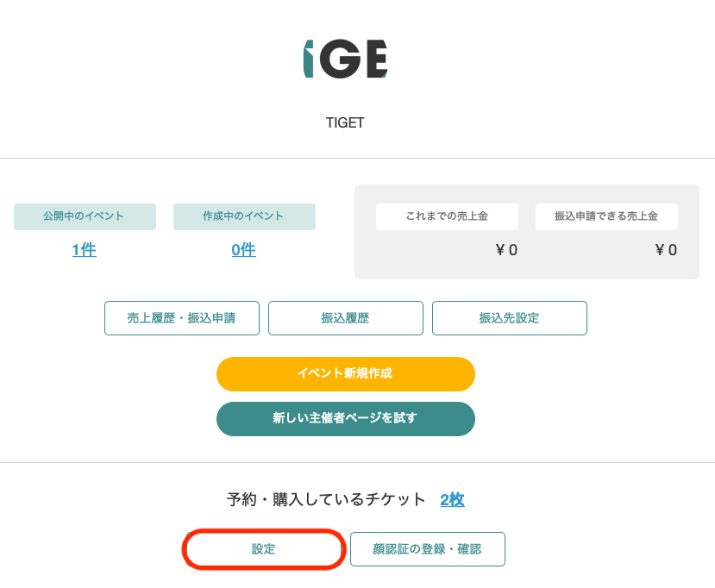Open the 2枚 reserved tickets link
Image resolution: width=715 pixels, height=588 pixels.
point(452,499)
